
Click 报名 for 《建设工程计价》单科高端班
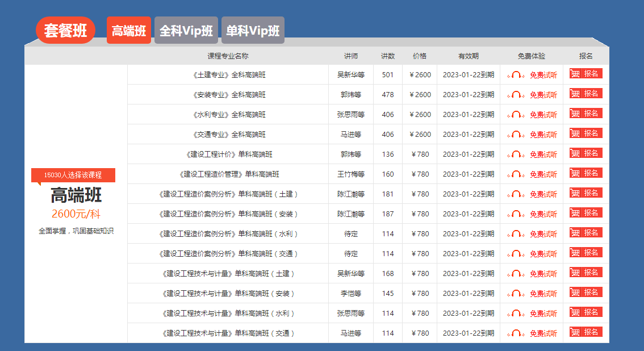586,153
